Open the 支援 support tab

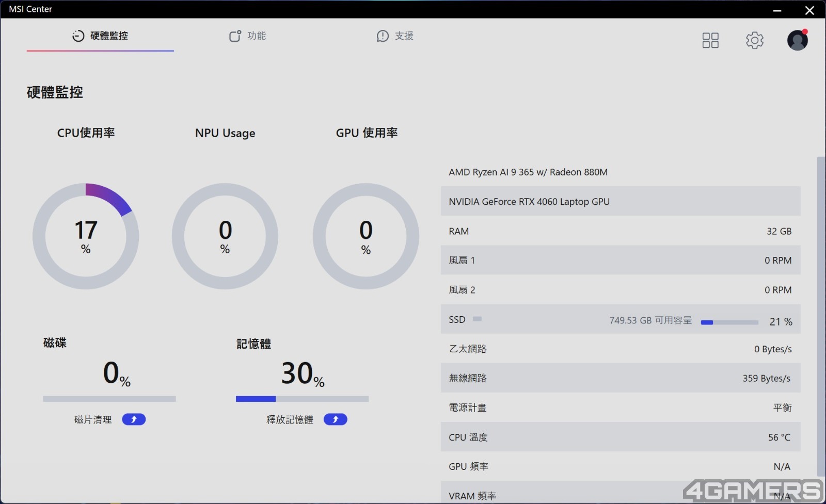pyautogui.click(x=395, y=36)
